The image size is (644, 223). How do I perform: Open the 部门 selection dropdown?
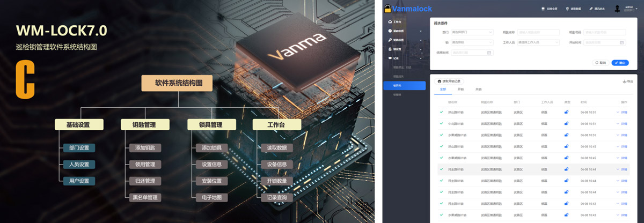(x=471, y=32)
